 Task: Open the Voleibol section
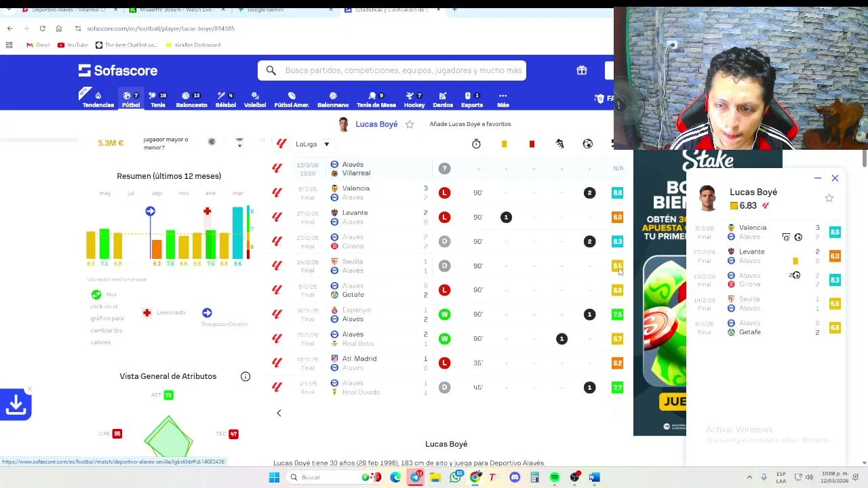point(255,99)
